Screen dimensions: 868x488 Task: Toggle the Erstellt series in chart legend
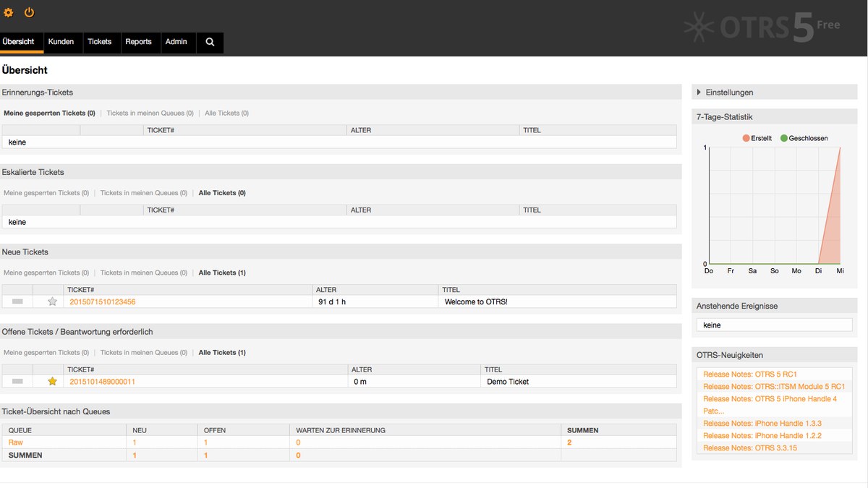coord(757,138)
